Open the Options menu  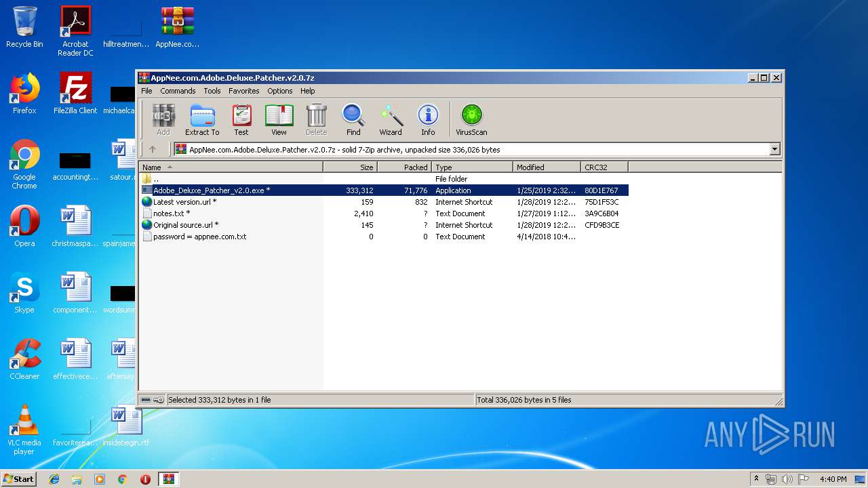(x=279, y=91)
